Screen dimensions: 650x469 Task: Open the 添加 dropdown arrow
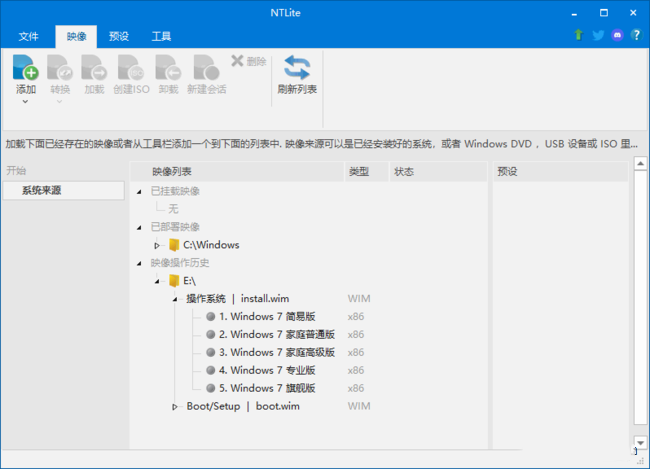click(26, 102)
